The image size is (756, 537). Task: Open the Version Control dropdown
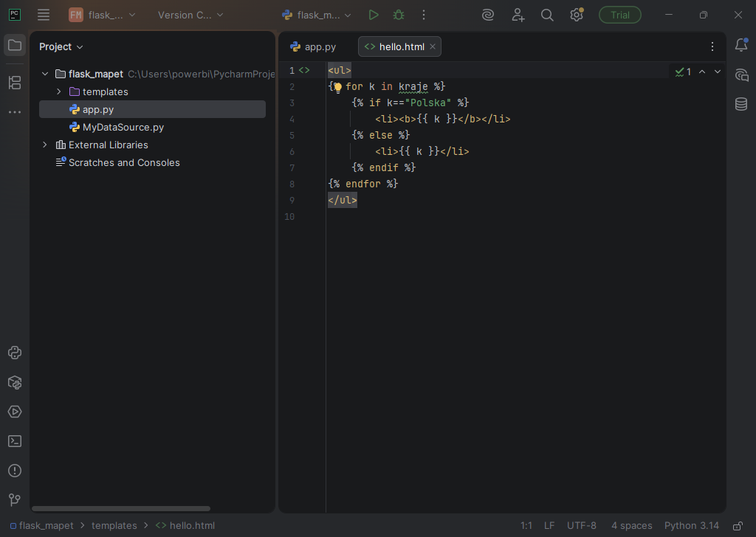[190, 15]
